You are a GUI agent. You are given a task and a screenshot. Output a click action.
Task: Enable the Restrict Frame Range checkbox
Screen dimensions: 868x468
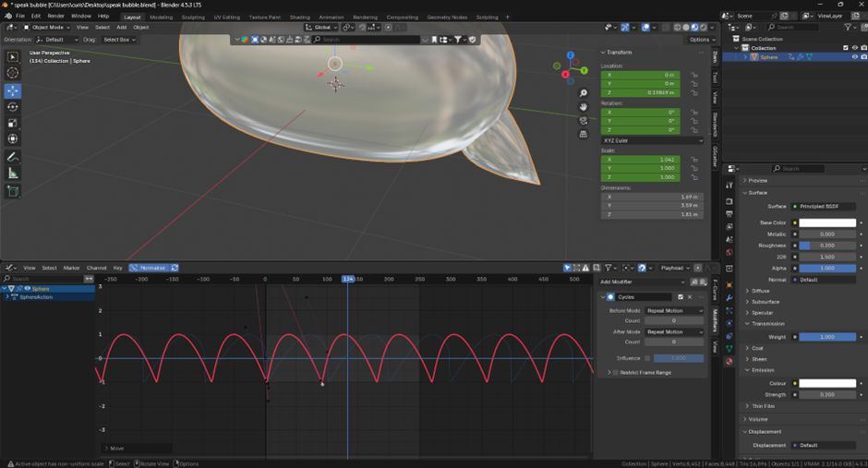tap(616, 372)
